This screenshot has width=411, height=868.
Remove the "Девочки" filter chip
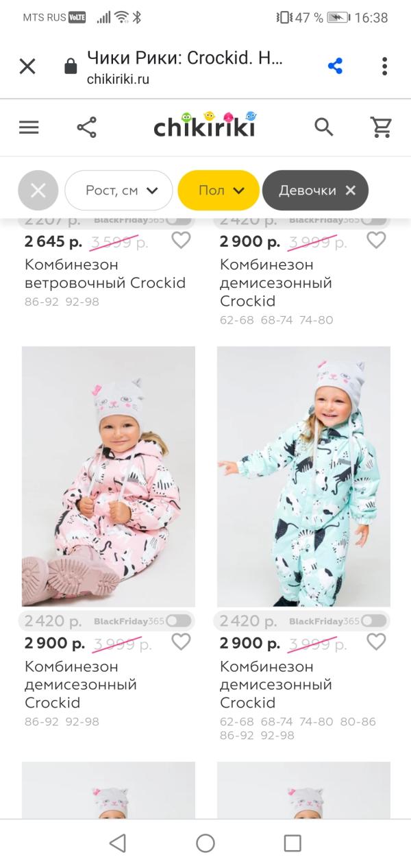click(351, 190)
